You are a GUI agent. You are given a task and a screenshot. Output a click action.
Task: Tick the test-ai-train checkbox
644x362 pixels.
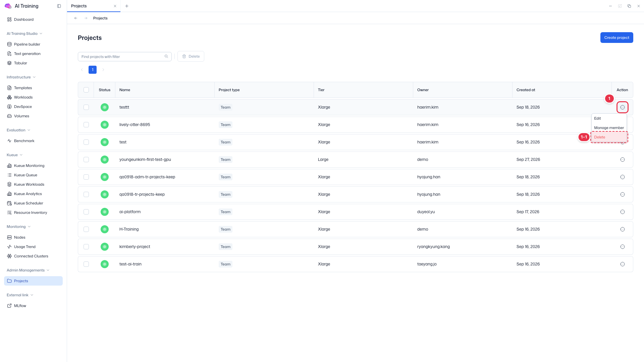click(86, 264)
